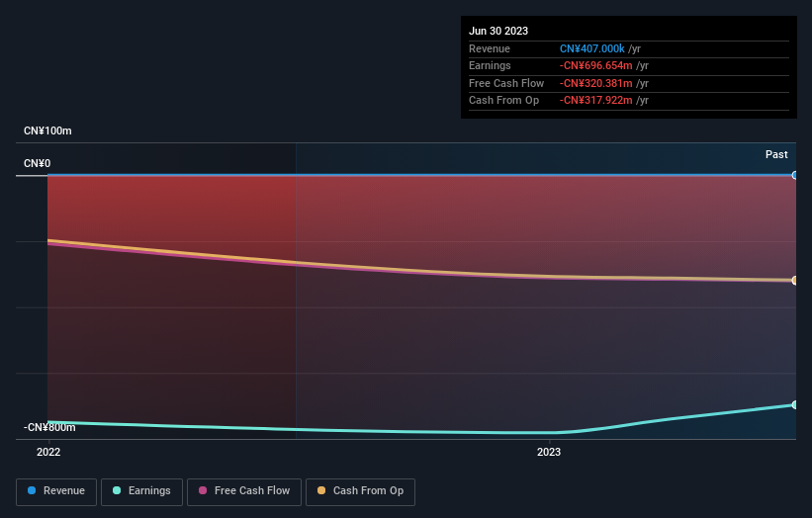This screenshot has height=518, width=812.
Task: Click the -CN¥320.381m free cash flow value
Action: coord(595,83)
